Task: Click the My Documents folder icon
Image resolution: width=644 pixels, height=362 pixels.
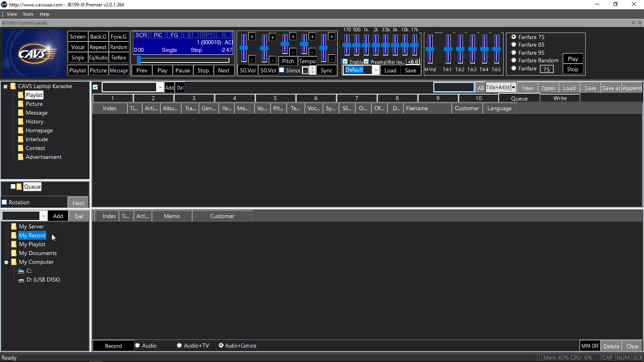Action: point(14,253)
